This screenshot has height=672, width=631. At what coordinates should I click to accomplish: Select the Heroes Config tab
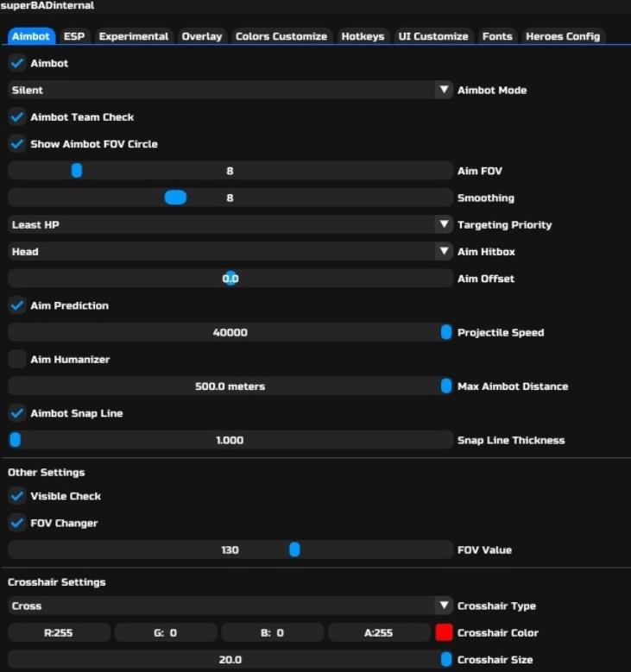click(562, 36)
